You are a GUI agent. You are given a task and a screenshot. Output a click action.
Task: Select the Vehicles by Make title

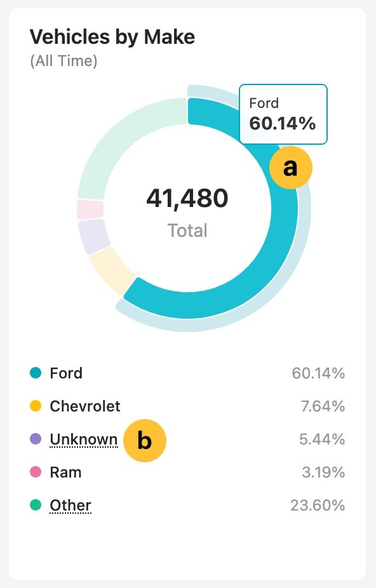tap(112, 37)
